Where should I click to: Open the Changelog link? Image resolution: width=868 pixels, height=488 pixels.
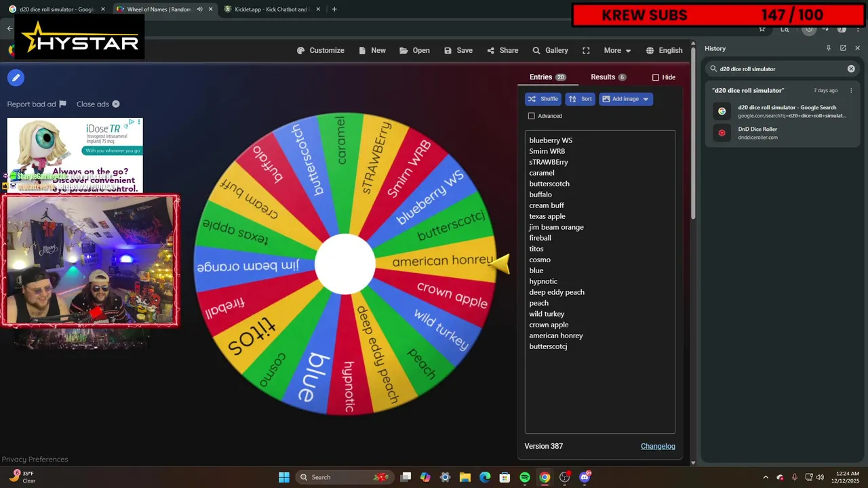pyautogui.click(x=658, y=446)
